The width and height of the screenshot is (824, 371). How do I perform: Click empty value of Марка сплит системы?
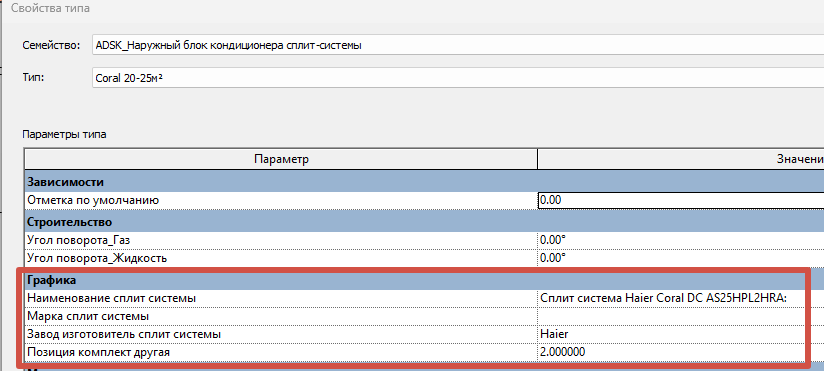coord(681,316)
